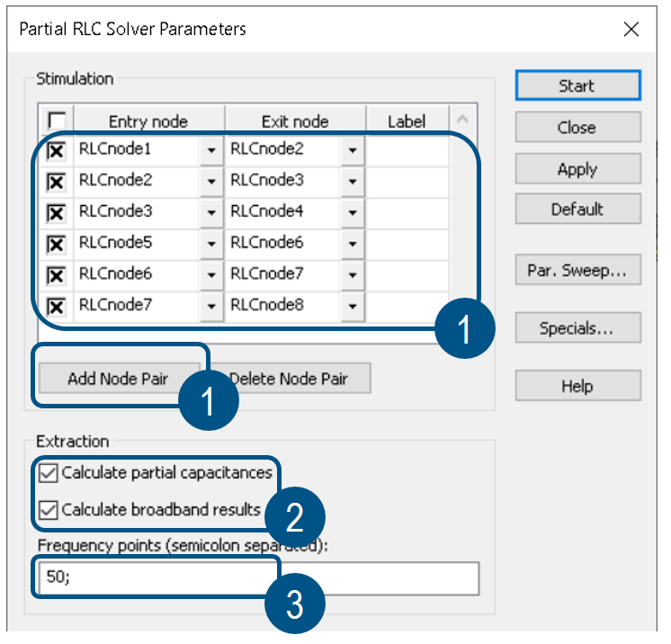Click the Start button
This screenshot has height=644, width=671.
(x=577, y=85)
